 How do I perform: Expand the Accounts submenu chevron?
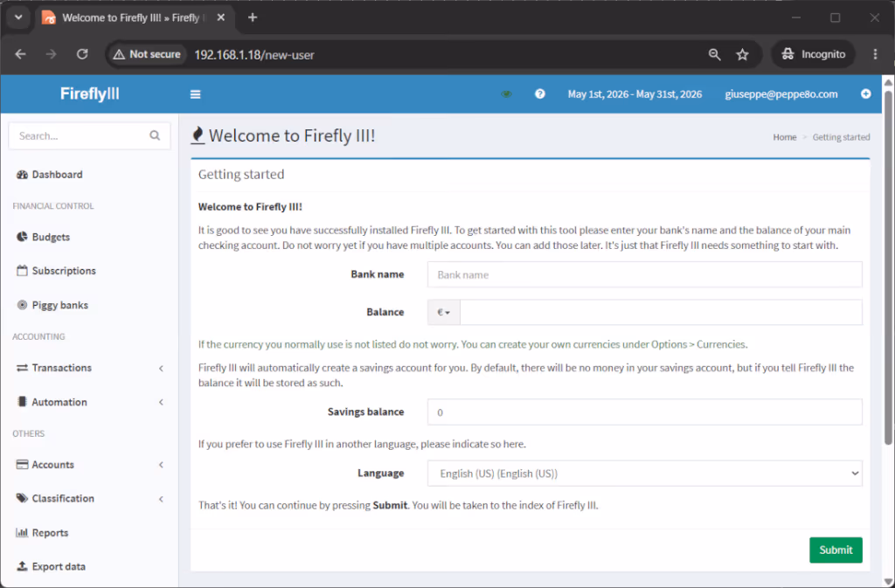[x=161, y=465]
